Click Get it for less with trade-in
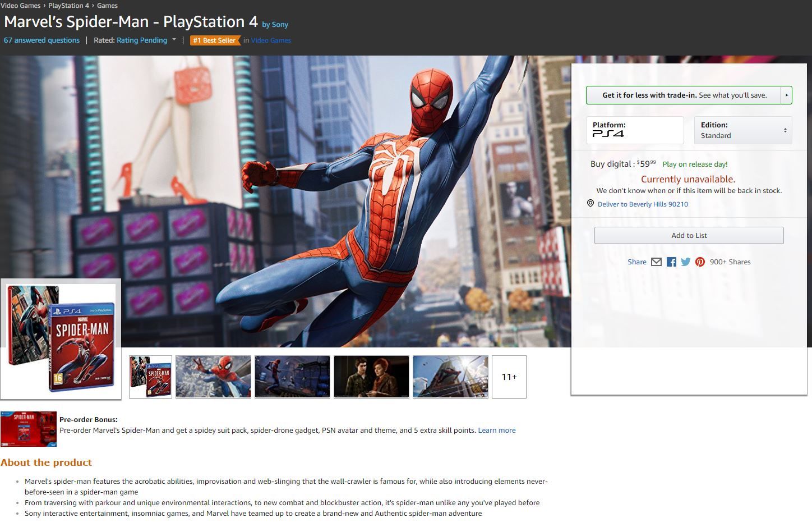Viewport: 812px width, 522px height. (x=684, y=95)
